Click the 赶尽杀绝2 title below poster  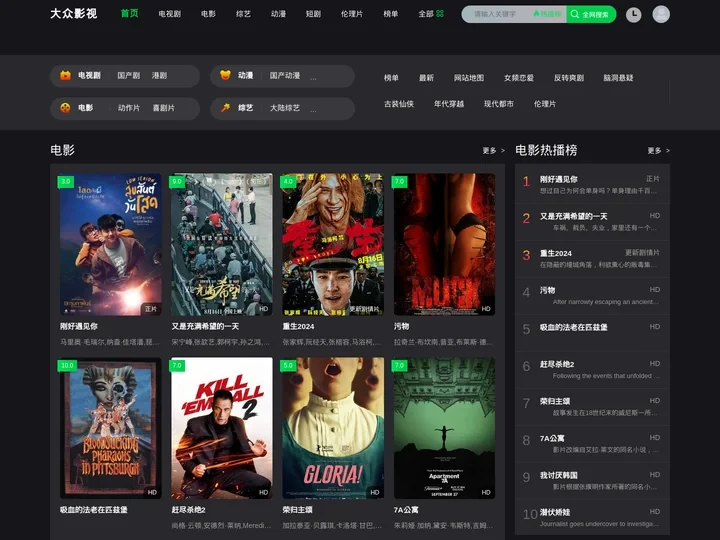pos(188,510)
